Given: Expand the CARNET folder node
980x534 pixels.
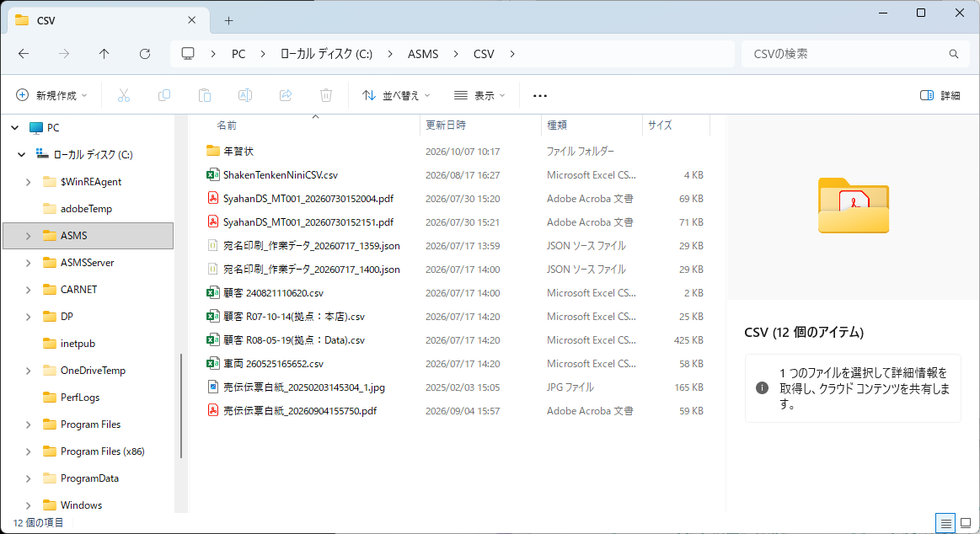Looking at the screenshot, I should pos(28,290).
